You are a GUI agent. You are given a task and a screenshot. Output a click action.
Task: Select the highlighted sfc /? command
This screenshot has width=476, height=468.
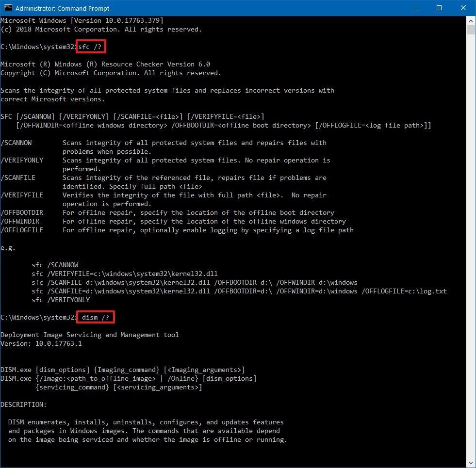coord(90,47)
